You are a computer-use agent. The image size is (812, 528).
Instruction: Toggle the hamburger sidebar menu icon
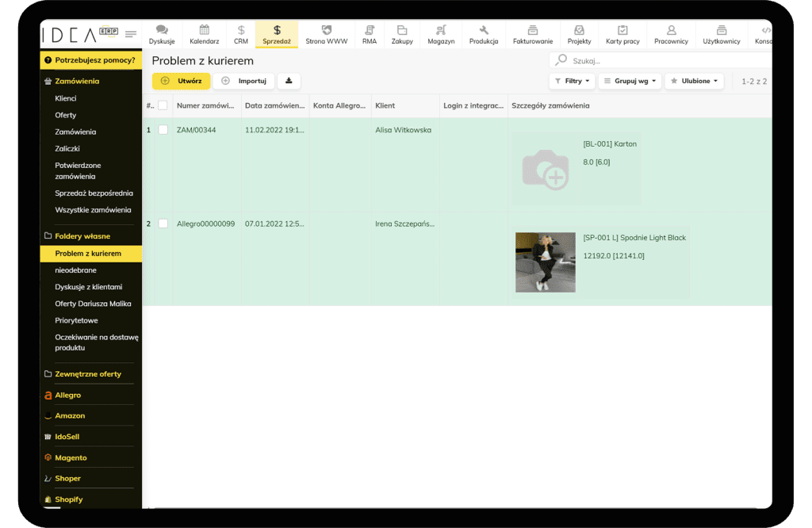tap(131, 34)
